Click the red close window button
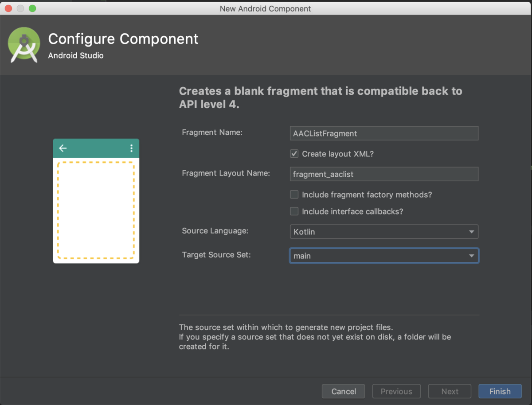 (8, 8)
